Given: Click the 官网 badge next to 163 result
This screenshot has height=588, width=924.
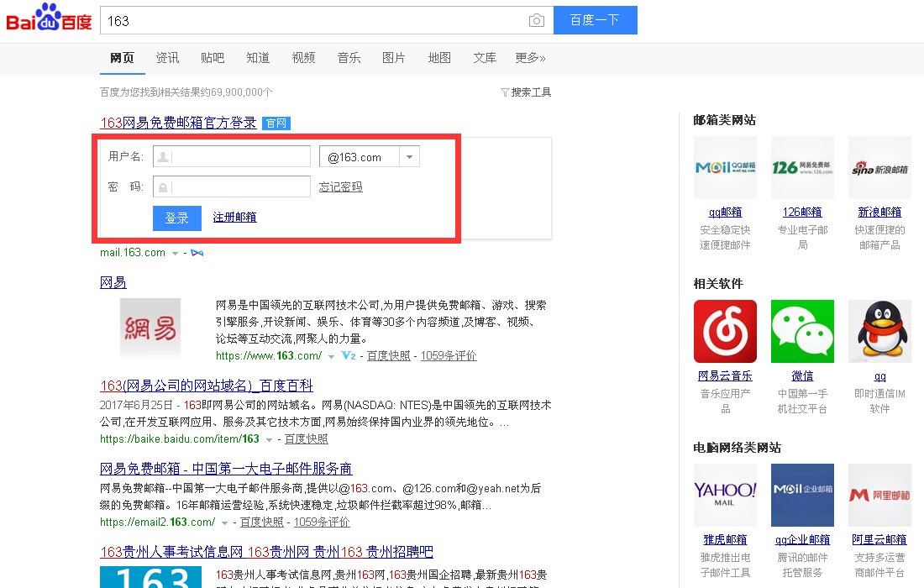Looking at the screenshot, I should coord(276,123).
